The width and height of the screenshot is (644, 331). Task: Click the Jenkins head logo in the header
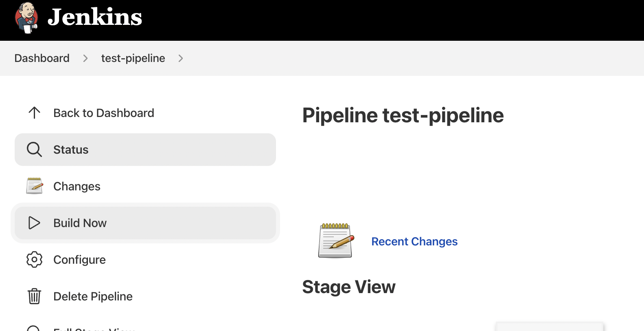(26, 18)
